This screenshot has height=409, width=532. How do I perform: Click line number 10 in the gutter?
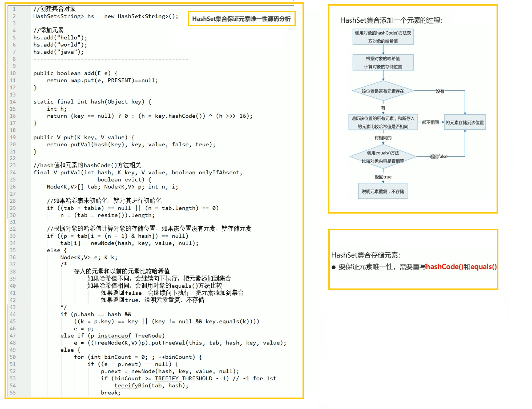click(x=13, y=73)
